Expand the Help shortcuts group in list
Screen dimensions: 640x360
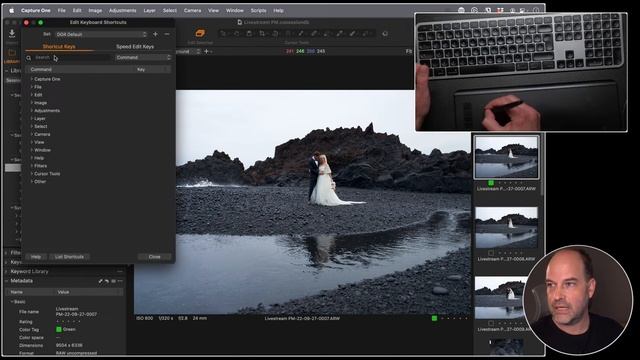32,158
